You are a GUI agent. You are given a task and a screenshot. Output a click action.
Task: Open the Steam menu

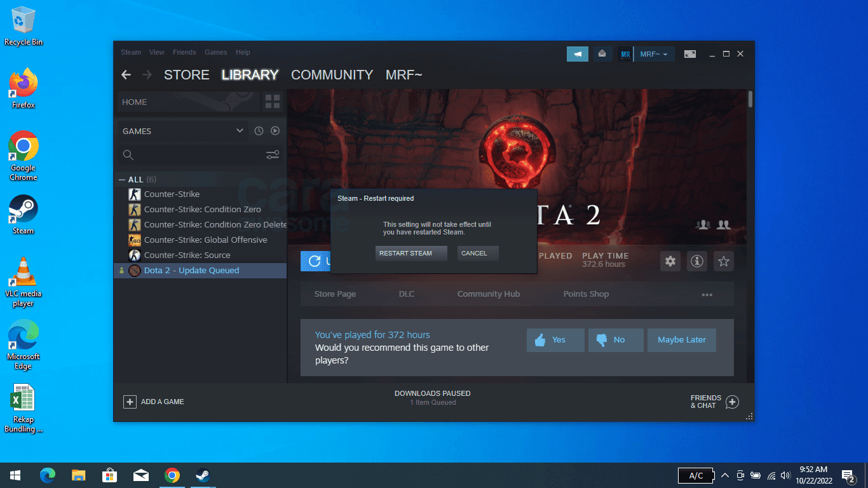(x=131, y=53)
